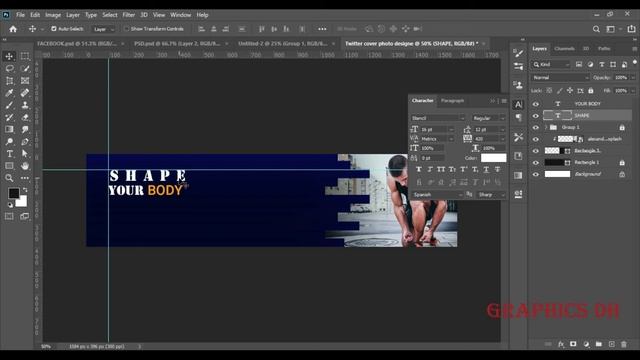This screenshot has height=360, width=640.
Task: Select the Lasso tool
Action: coord(9,69)
